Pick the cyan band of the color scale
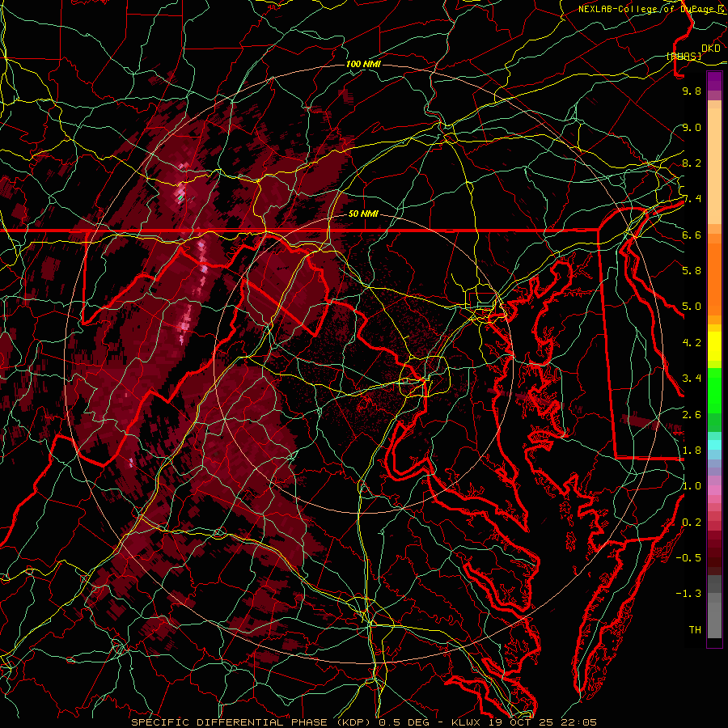 coord(714,445)
